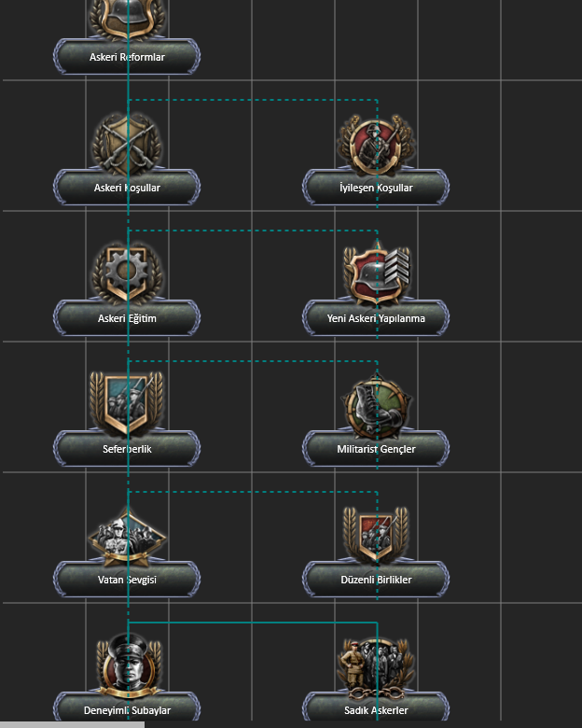Screen dimensions: 582x728
Task: Click the horizontal scrollbar thumb at bottom
Action: tap(72, 725)
